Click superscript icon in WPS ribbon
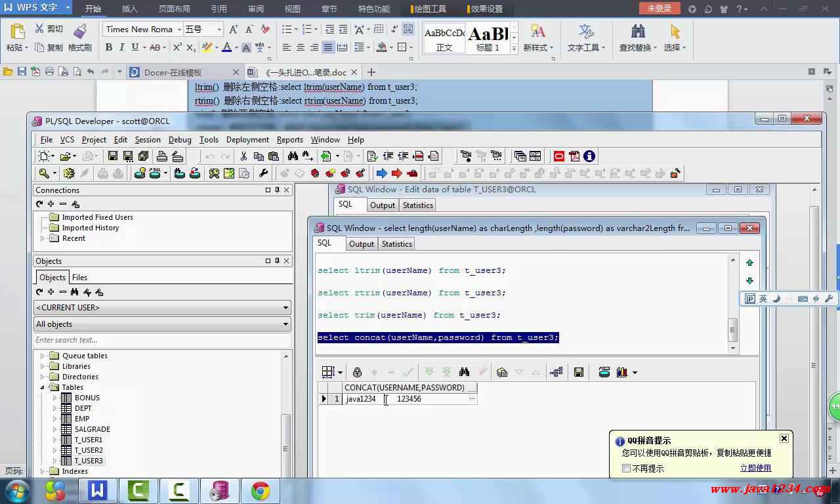This screenshot has height=504, width=840. click(177, 47)
